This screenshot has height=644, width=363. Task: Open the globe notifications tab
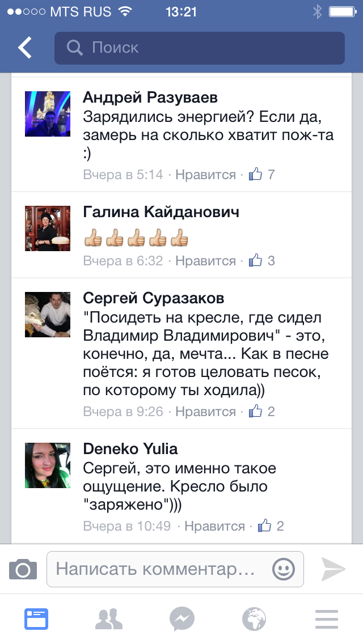tap(254, 619)
